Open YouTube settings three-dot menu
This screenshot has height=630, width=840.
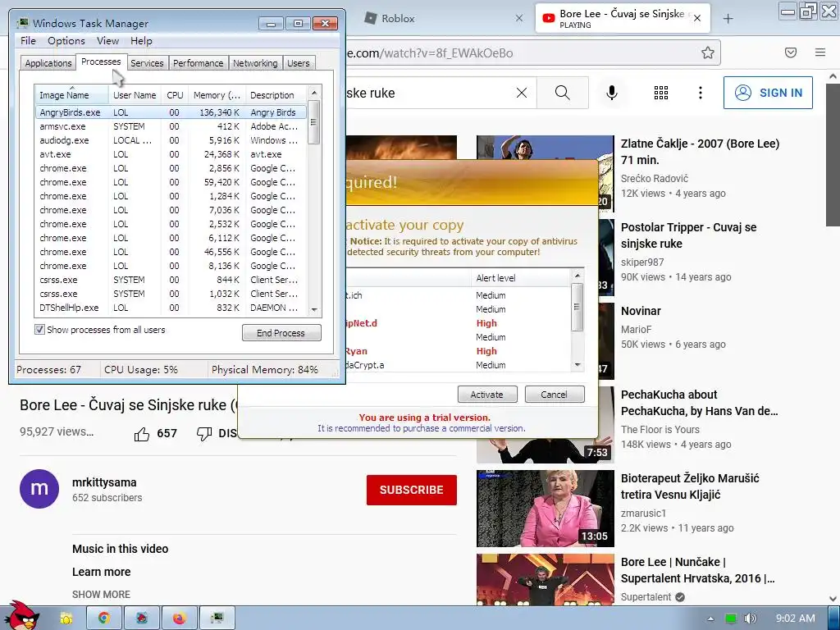pos(701,93)
